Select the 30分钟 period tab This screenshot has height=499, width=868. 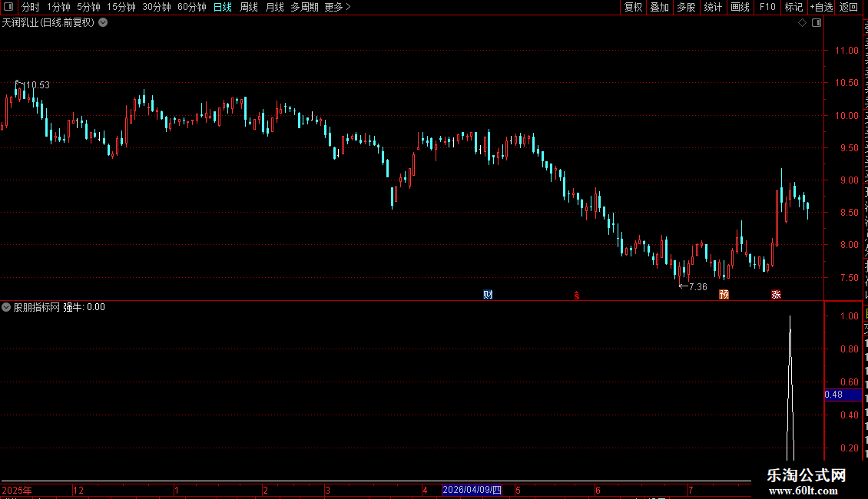tap(157, 7)
